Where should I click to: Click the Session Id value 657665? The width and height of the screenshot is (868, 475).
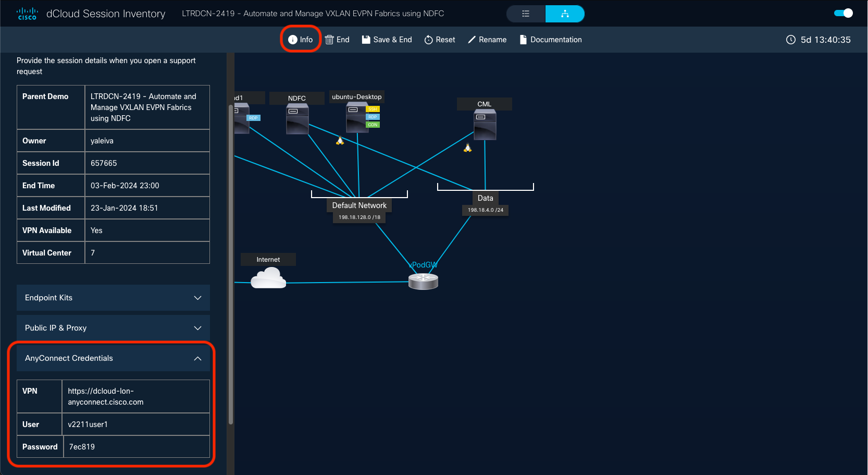pos(104,163)
